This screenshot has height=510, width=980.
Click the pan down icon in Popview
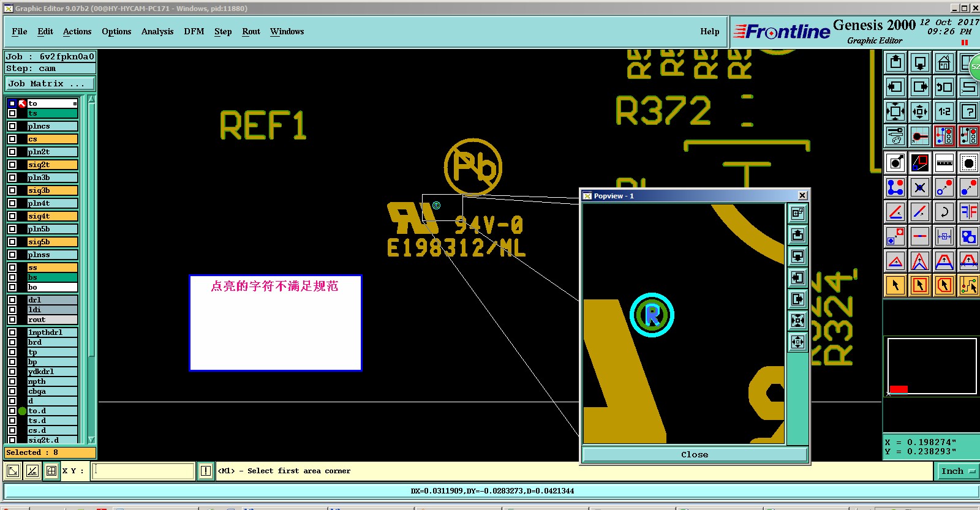click(797, 256)
